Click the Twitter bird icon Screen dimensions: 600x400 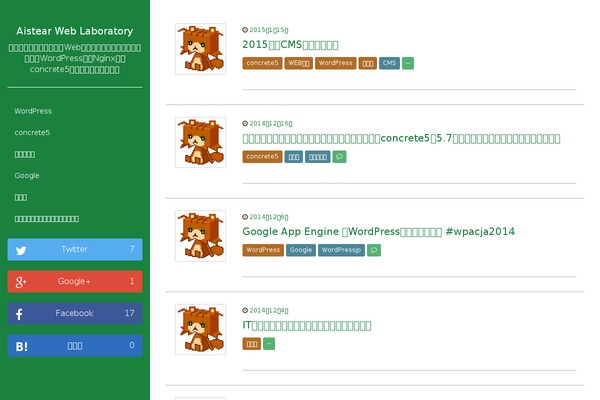(21, 250)
